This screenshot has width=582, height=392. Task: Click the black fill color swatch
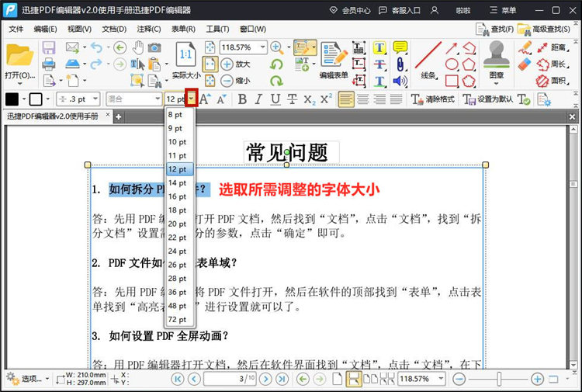12,99
